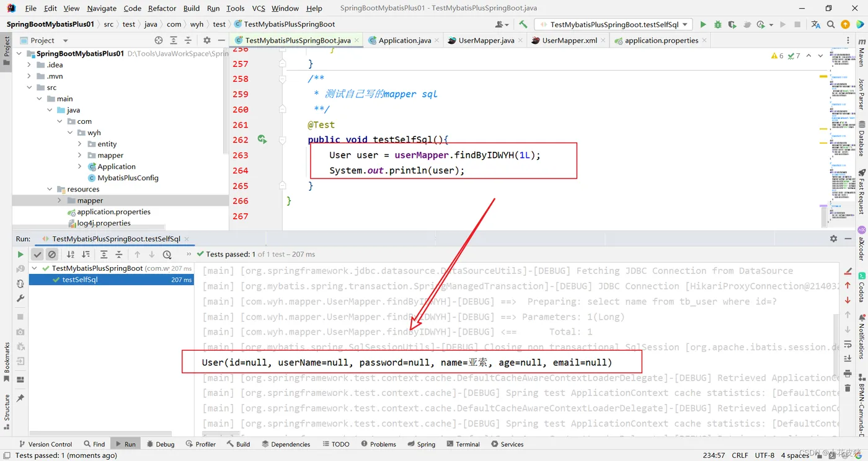868x461 pixels.
Task: Sort test results alphabetically
Action: 71,255
